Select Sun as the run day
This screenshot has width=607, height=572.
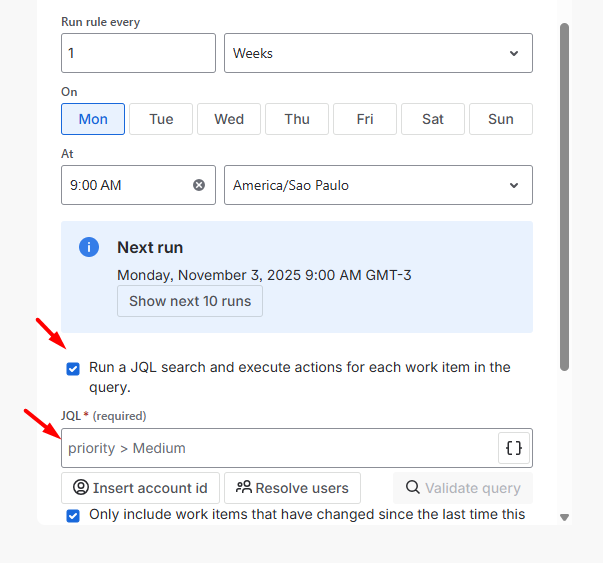(x=500, y=119)
